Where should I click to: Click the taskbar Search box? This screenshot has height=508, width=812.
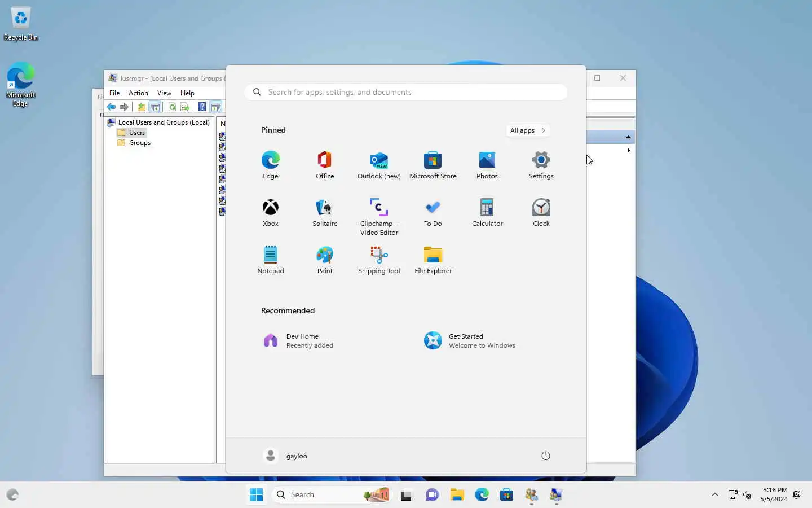click(x=332, y=494)
